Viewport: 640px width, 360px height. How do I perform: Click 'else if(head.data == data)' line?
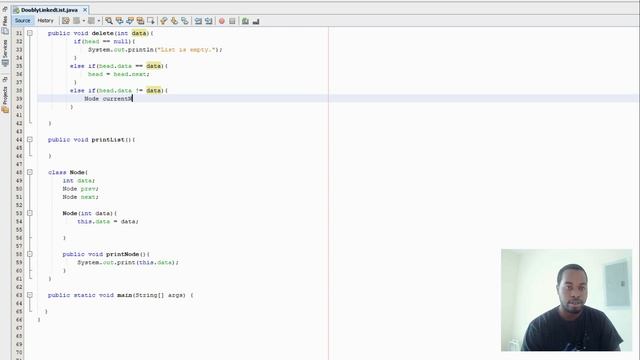[x=119, y=66]
